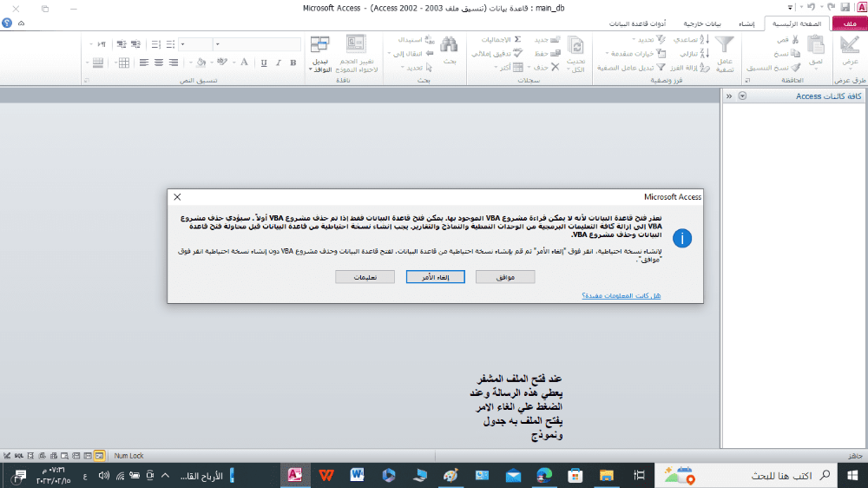
Task: Click the موافق (OK) dialog button
Action: coord(505,277)
